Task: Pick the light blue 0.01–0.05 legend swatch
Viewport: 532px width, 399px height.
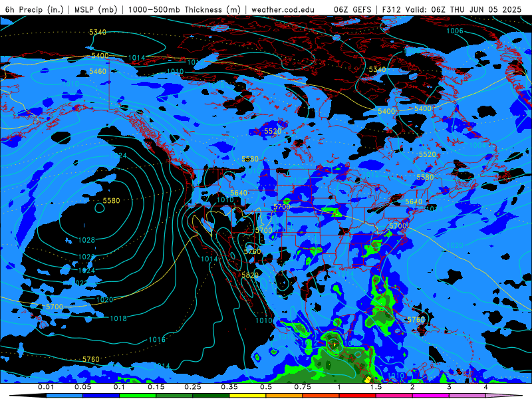Action: (65, 396)
